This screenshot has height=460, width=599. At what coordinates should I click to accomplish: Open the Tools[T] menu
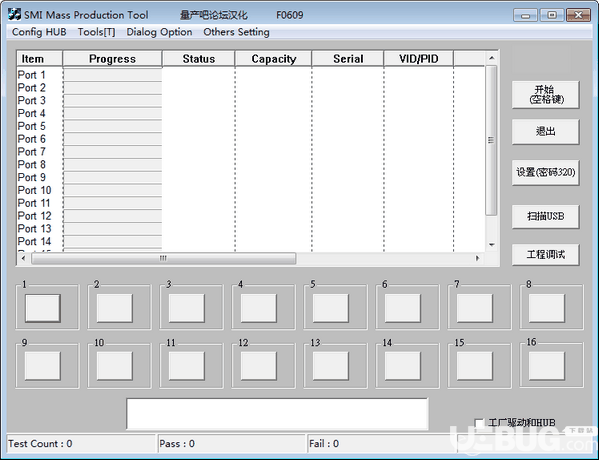[96, 32]
